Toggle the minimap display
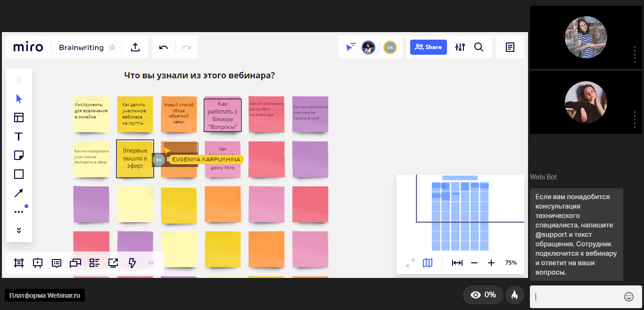Viewport: 644px width, 310px height. click(x=428, y=263)
